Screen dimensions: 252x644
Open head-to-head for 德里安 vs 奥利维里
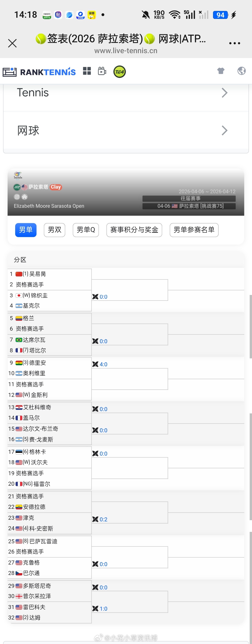tap(95, 364)
